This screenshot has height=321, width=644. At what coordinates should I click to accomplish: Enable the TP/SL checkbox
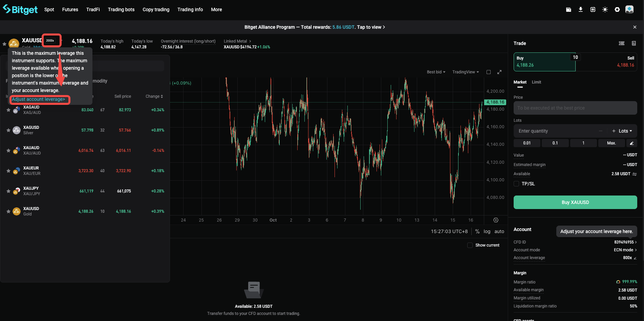pos(516,184)
